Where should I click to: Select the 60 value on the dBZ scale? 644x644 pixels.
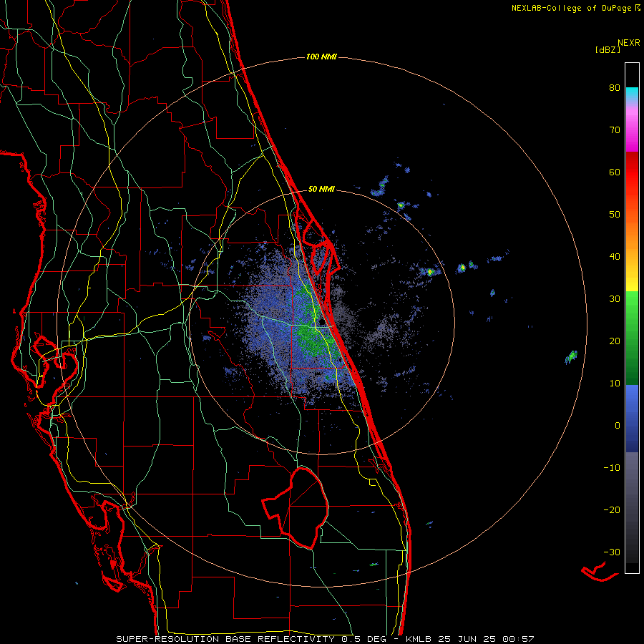[615, 172]
